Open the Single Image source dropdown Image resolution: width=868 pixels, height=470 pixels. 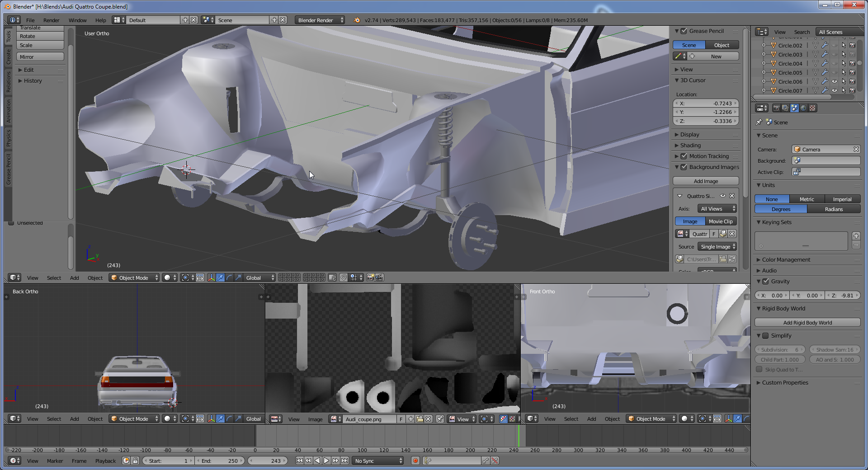(717, 247)
